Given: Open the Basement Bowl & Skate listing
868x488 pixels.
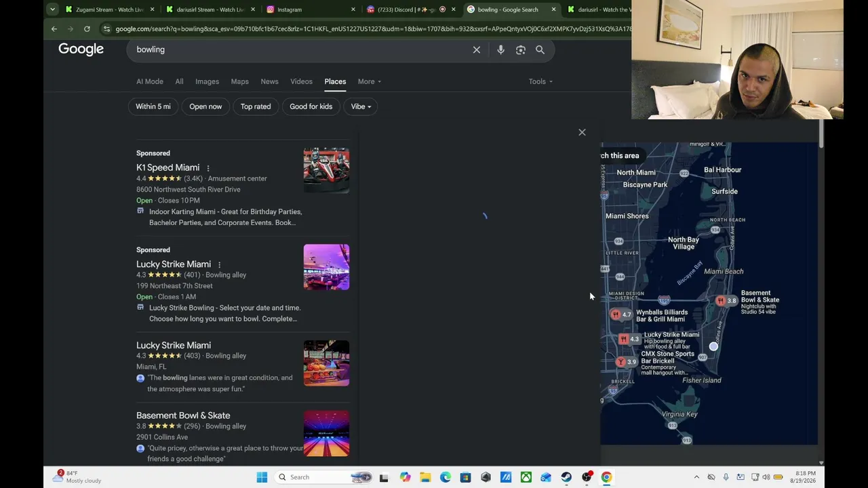Looking at the screenshot, I should click(x=183, y=415).
